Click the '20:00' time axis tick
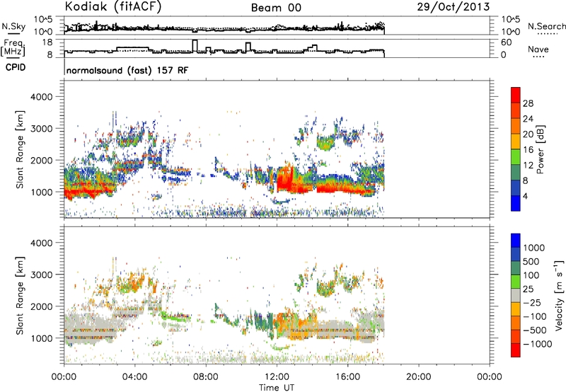The height and width of the screenshot is (392, 566). [x=419, y=377]
